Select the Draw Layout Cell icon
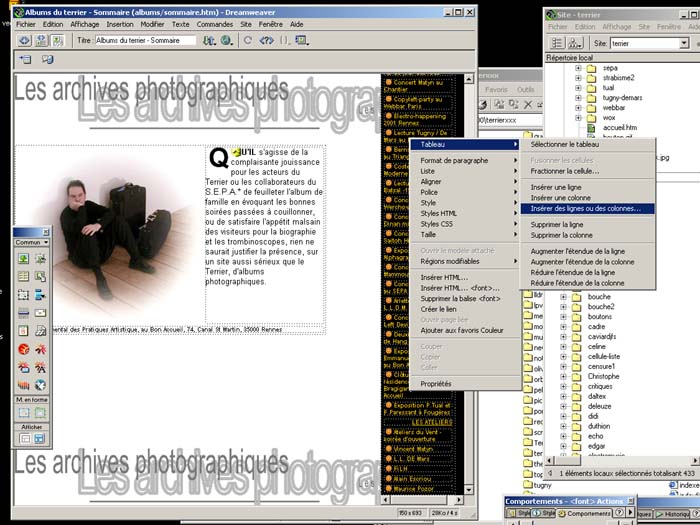Viewport: 700px width, 525px height. point(24,413)
